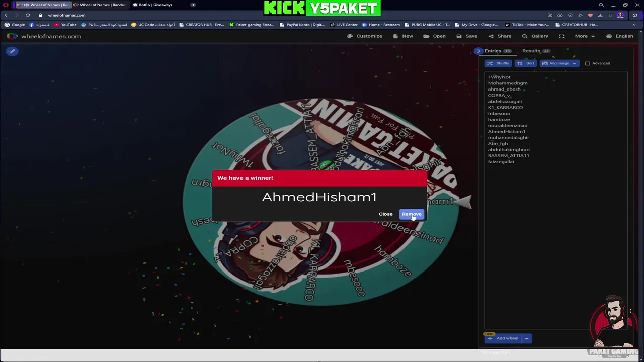This screenshot has width=644, height=362.
Task: Select the entry Abn_fgh in the list
Action: 498,143
